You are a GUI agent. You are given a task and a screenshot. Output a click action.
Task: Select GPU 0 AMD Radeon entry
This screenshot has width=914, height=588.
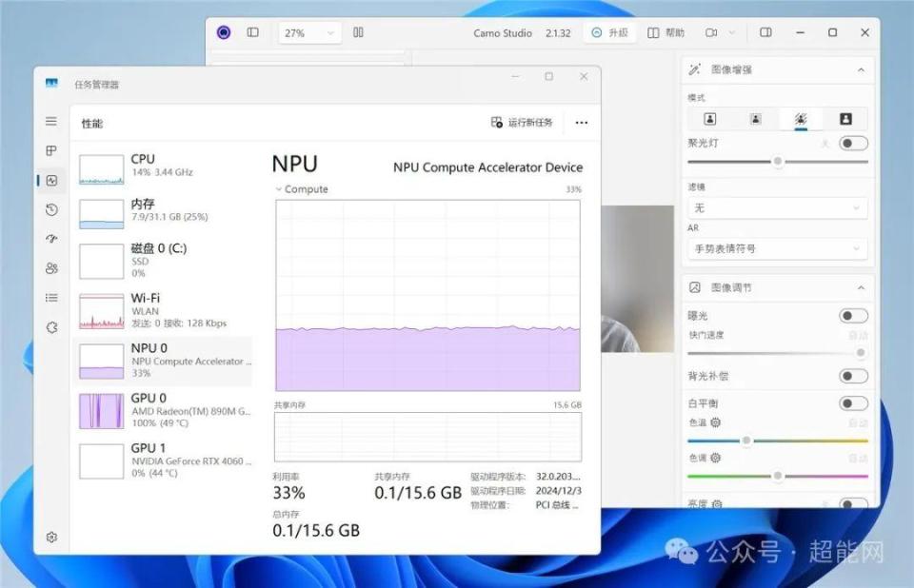[162, 410]
